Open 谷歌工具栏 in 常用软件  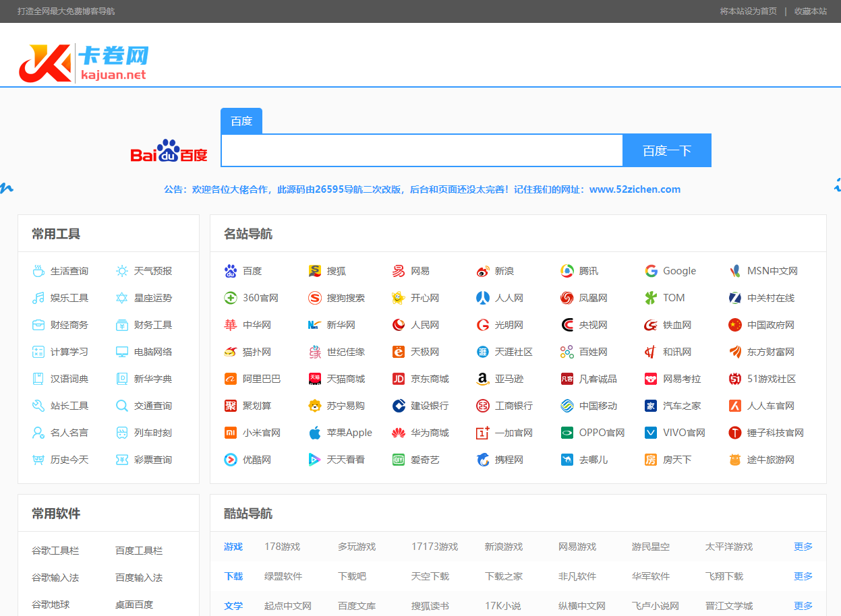pos(55,551)
